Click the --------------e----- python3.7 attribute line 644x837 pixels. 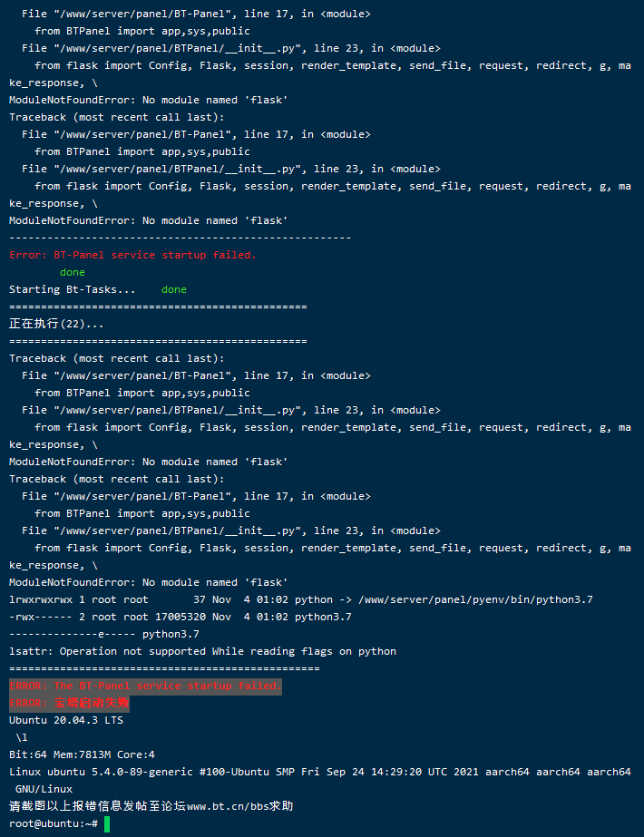pos(104,634)
